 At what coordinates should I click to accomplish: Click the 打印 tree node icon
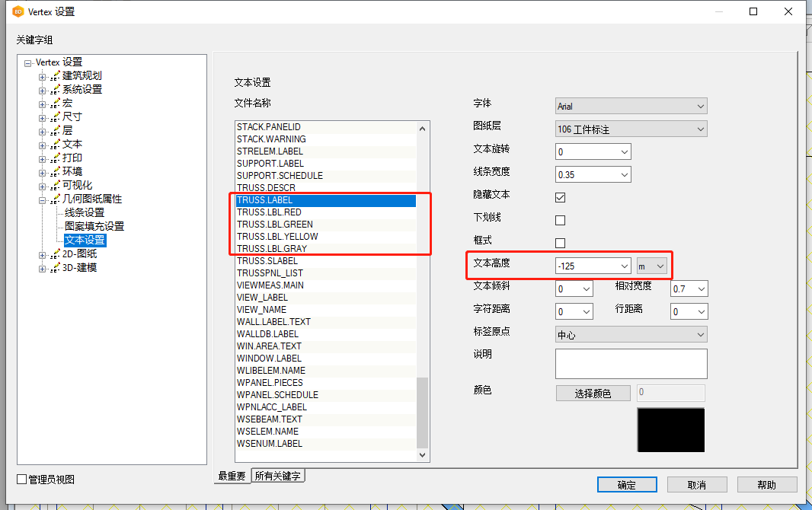coord(55,158)
